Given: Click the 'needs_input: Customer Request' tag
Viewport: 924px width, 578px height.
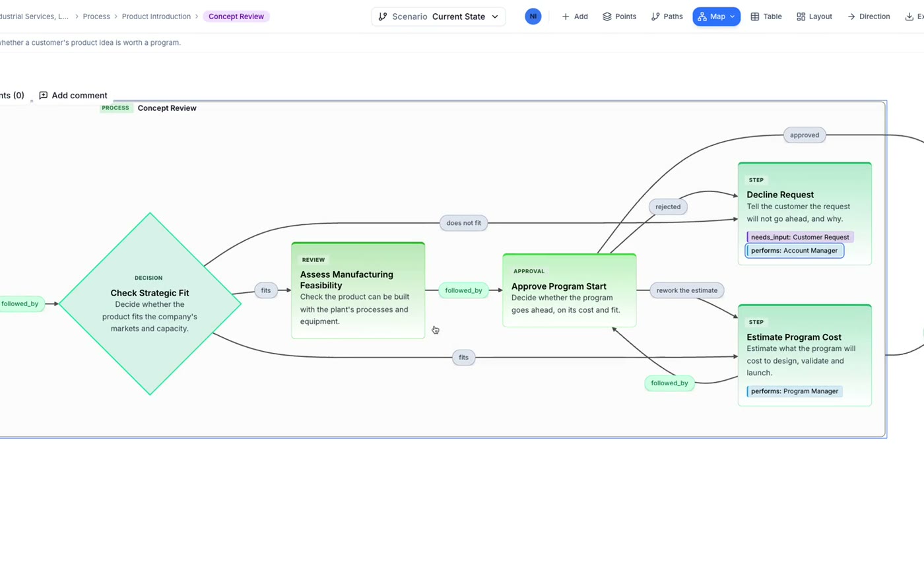Looking at the screenshot, I should point(800,237).
